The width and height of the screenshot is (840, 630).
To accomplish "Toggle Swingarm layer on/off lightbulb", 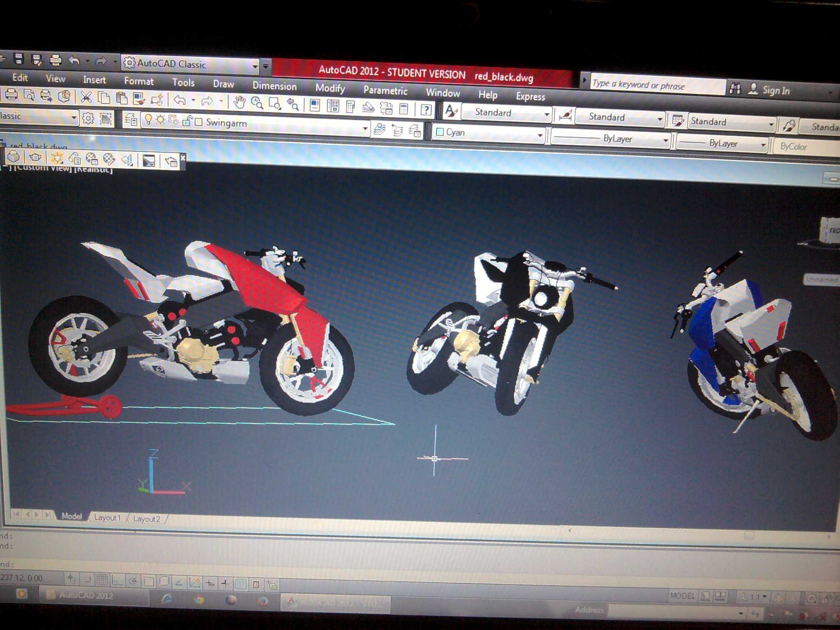I will 148,120.
